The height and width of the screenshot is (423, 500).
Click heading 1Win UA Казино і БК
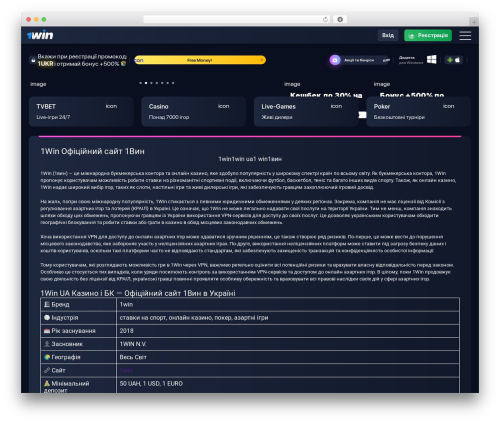click(x=138, y=293)
